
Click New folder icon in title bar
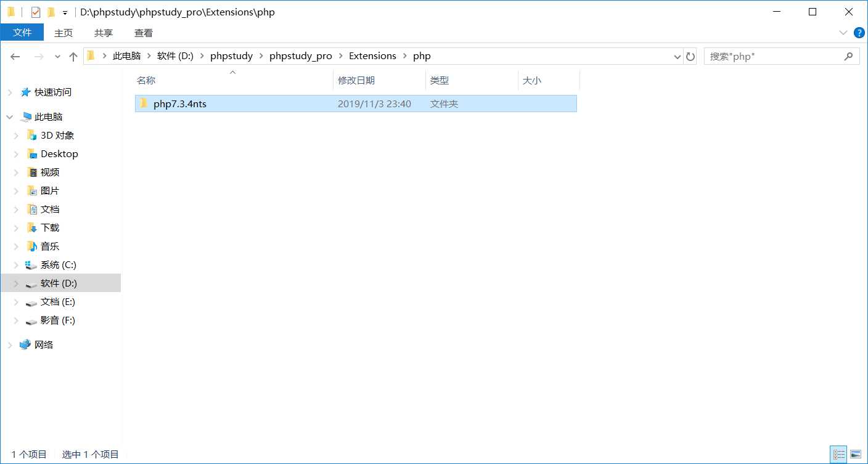51,12
